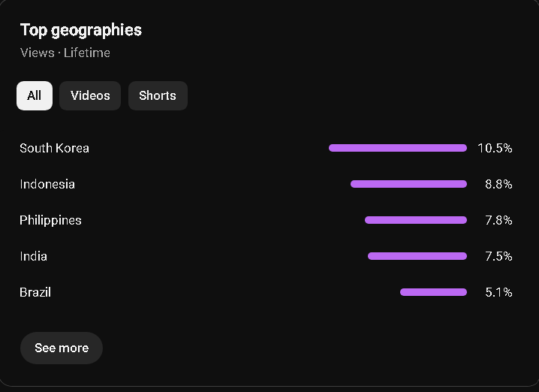Click the 10.5% value for South Korea
539x392 pixels.
(495, 148)
